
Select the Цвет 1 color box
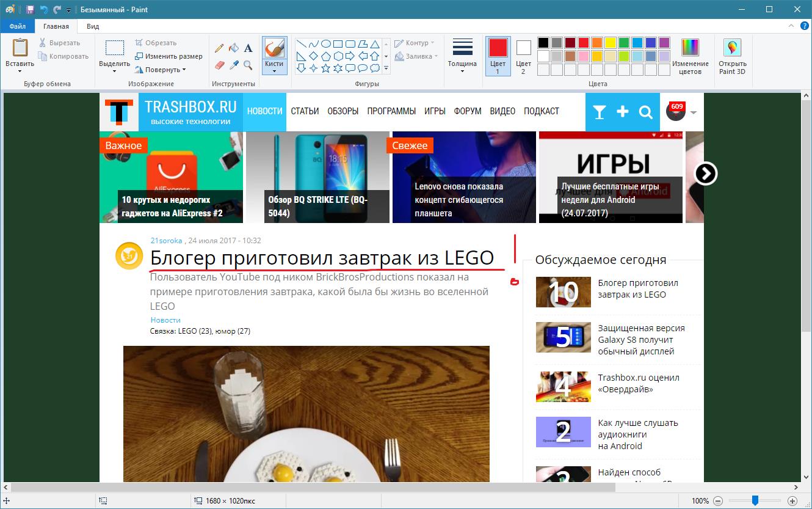click(x=498, y=57)
